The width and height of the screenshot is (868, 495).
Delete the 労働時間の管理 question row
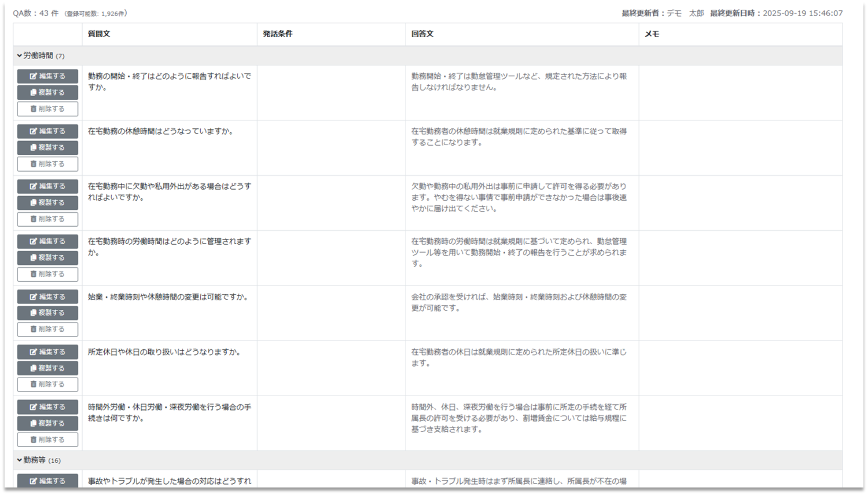47,274
